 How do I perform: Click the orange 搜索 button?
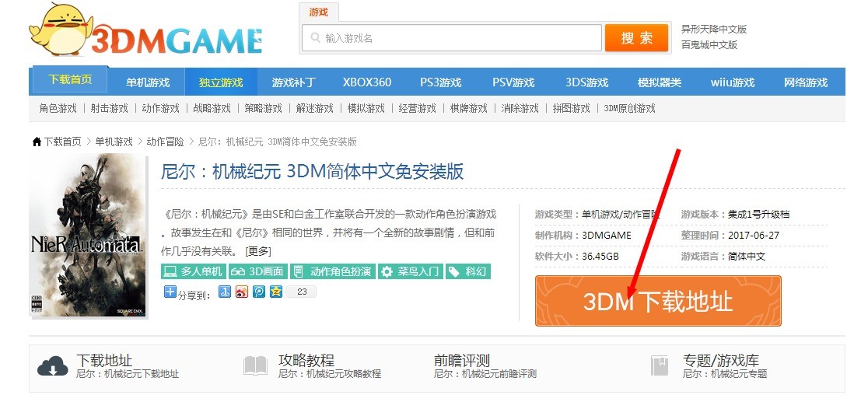(636, 37)
